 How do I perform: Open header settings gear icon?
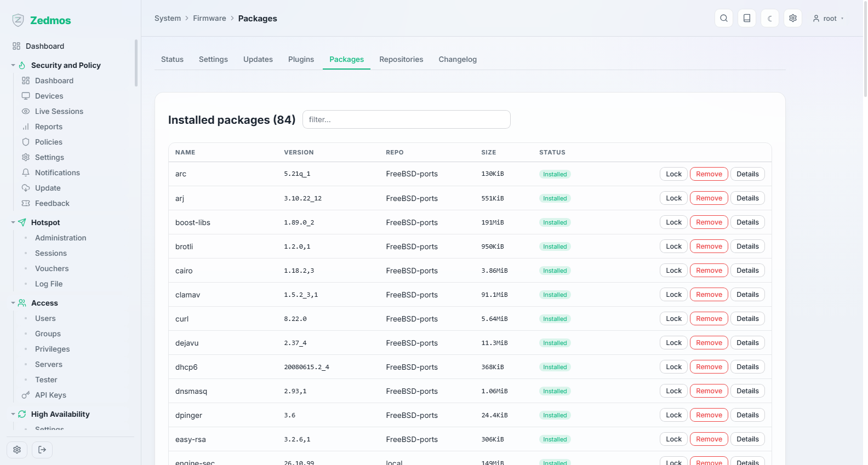coord(793,18)
